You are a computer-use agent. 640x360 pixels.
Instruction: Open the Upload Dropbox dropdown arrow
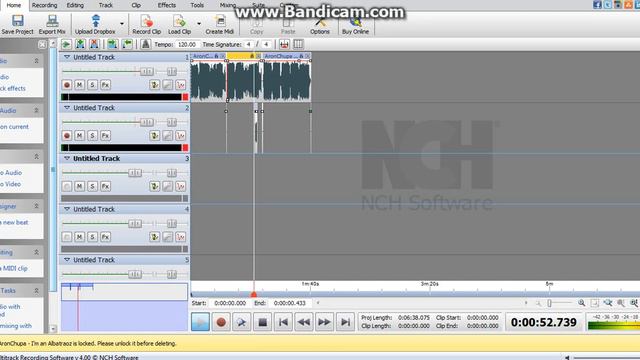(x=122, y=24)
